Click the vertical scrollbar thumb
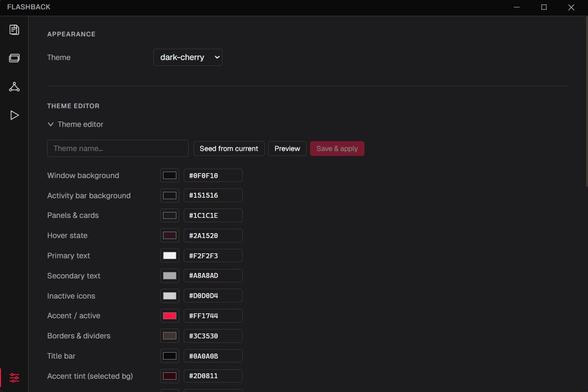Viewport: 588px width, 392px height. (586, 101)
